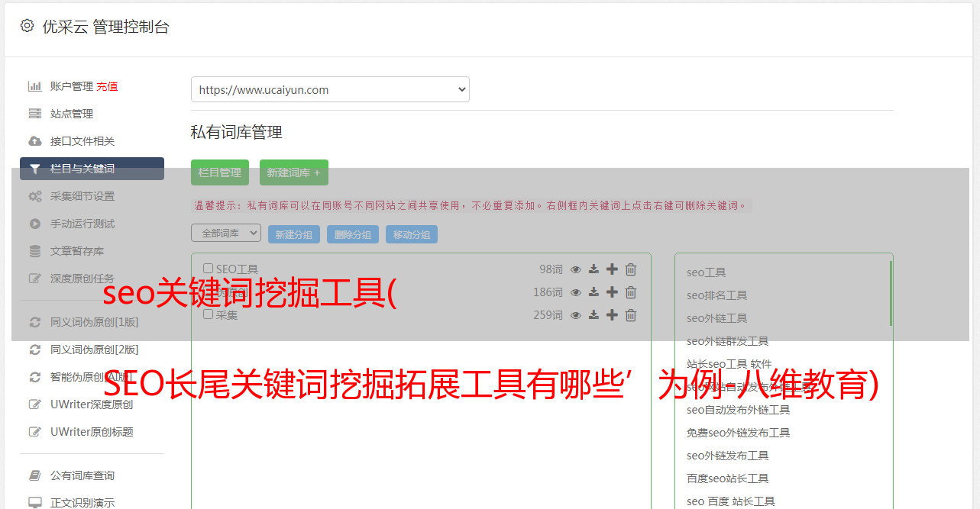Click the eye icon on the SEO工具 row
This screenshot has height=509, width=980.
coord(576,269)
